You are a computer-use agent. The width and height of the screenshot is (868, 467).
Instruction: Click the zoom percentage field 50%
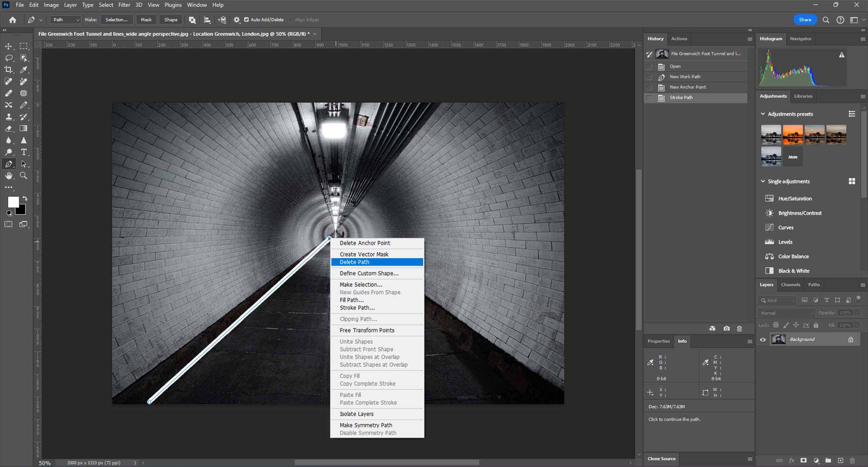45,463
